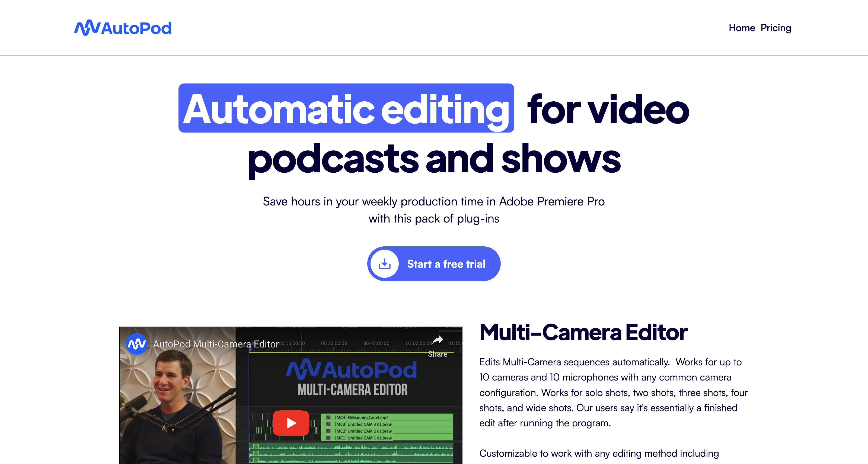This screenshot has height=464, width=868.
Task: Open the AutoPod channel avatar on video
Action: point(136,344)
